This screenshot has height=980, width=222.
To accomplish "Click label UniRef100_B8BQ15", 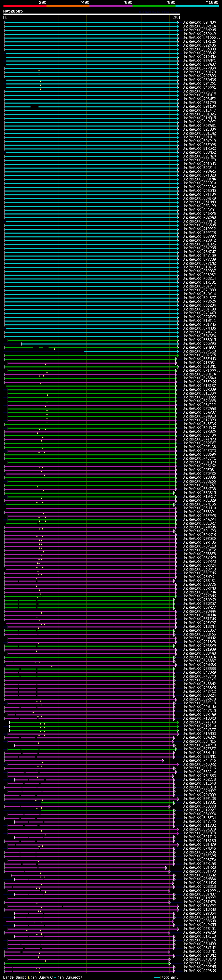I will 199,340.
